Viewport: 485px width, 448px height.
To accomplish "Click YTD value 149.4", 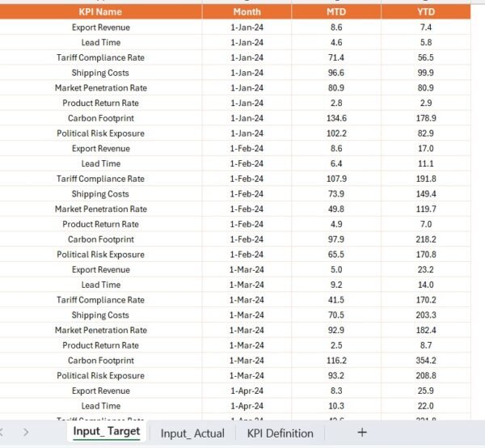I will 426,194.
